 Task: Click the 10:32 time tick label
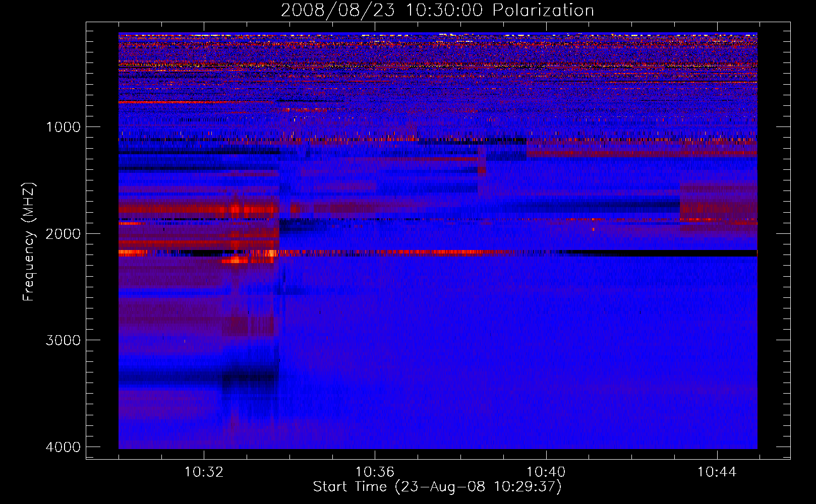click(204, 472)
